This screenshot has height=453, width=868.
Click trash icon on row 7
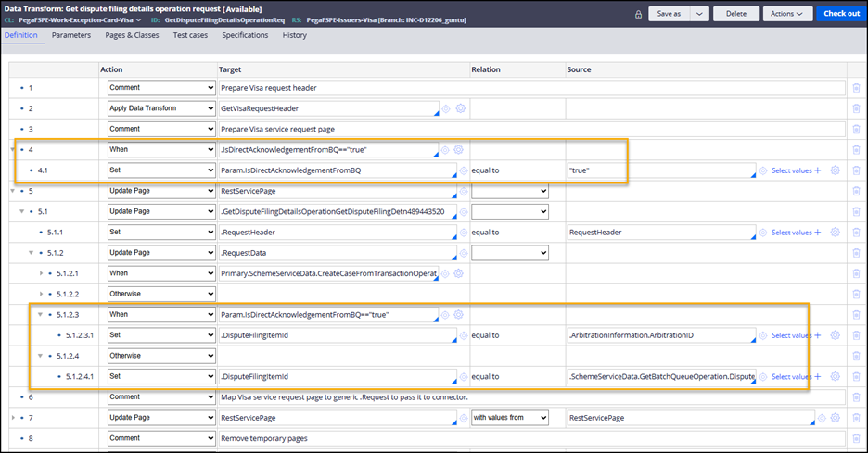pyautogui.click(x=856, y=418)
